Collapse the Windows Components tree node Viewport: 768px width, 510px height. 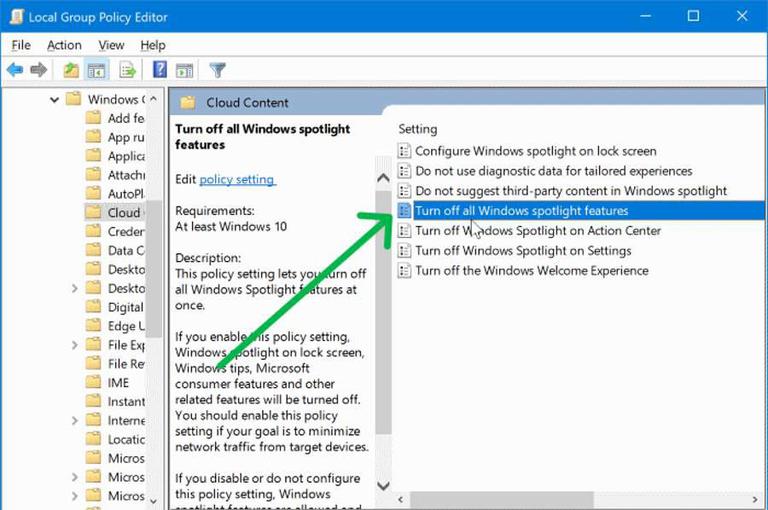54,100
